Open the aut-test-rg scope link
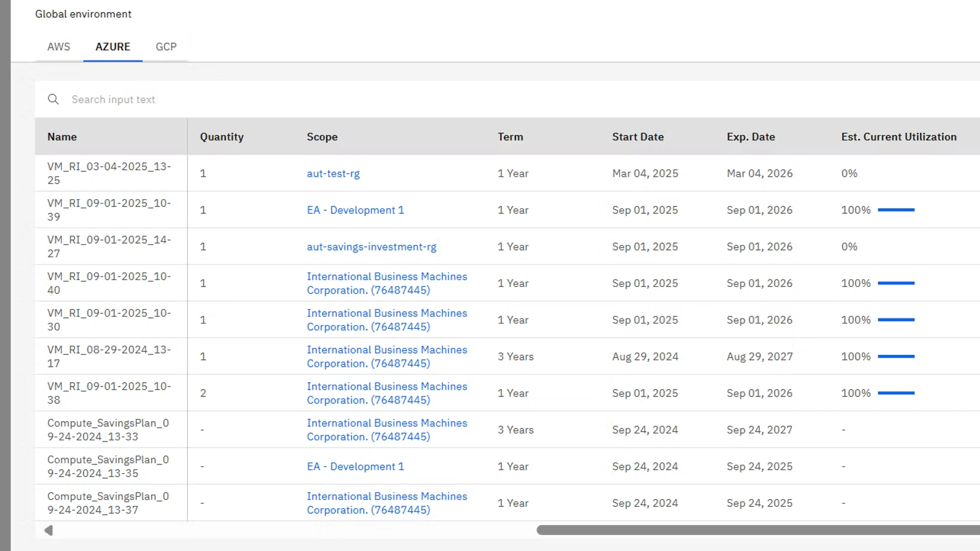Viewport: 980px width, 551px height. [333, 174]
